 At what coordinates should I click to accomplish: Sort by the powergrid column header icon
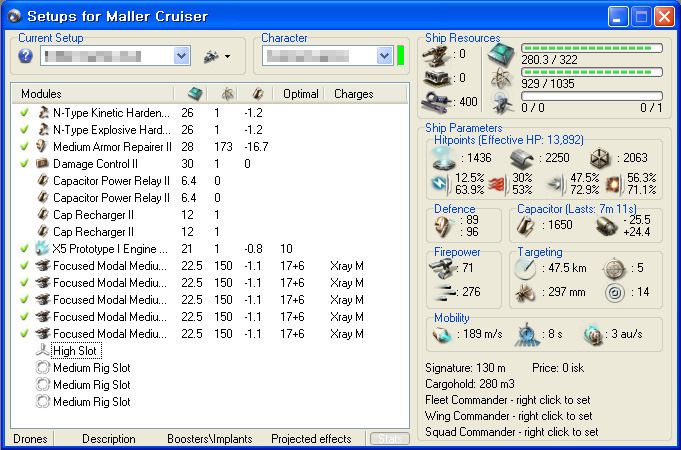click(227, 93)
